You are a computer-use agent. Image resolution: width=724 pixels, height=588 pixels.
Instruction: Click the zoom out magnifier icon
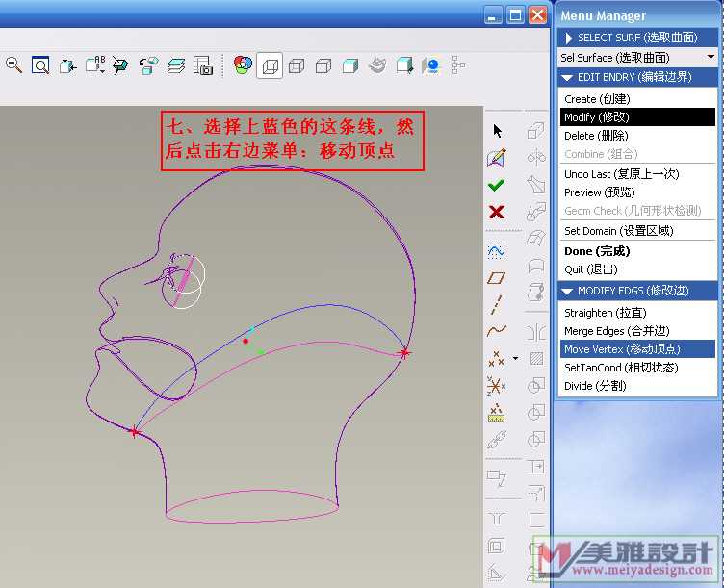click(14, 65)
